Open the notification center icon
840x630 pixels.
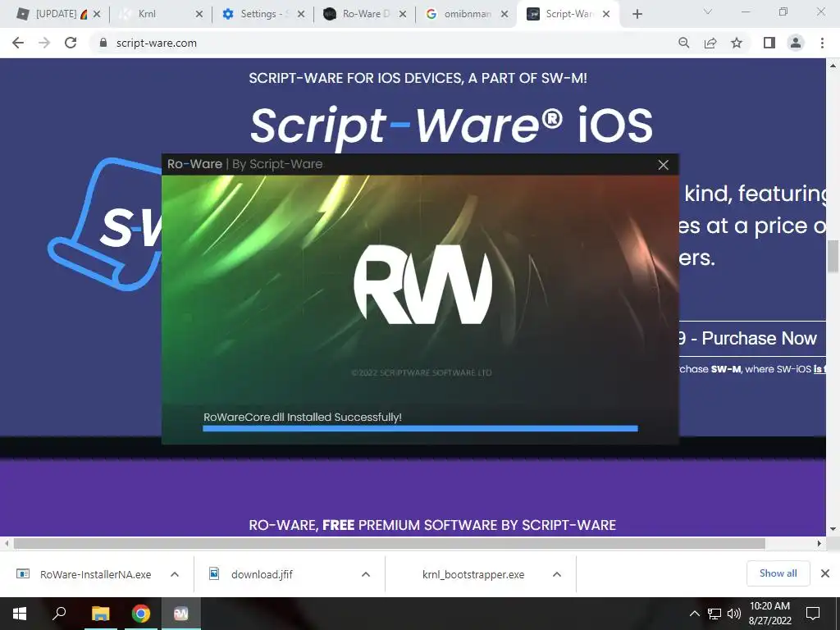click(813, 614)
